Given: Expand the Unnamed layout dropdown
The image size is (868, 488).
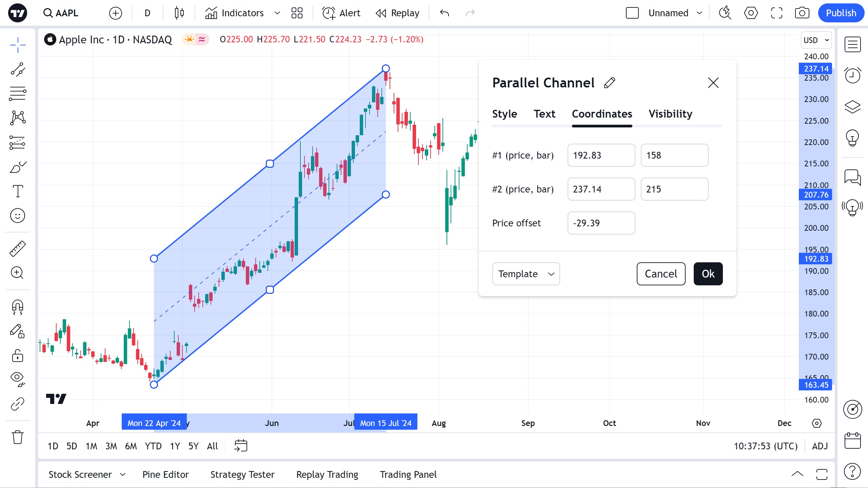Looking at the screenshot, I should click(699, 13).
